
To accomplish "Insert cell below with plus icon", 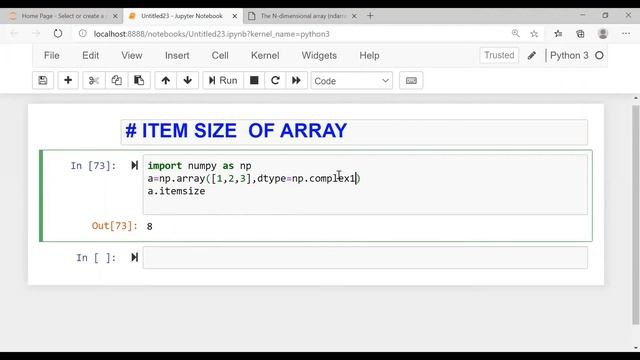I will click(68, 80).
